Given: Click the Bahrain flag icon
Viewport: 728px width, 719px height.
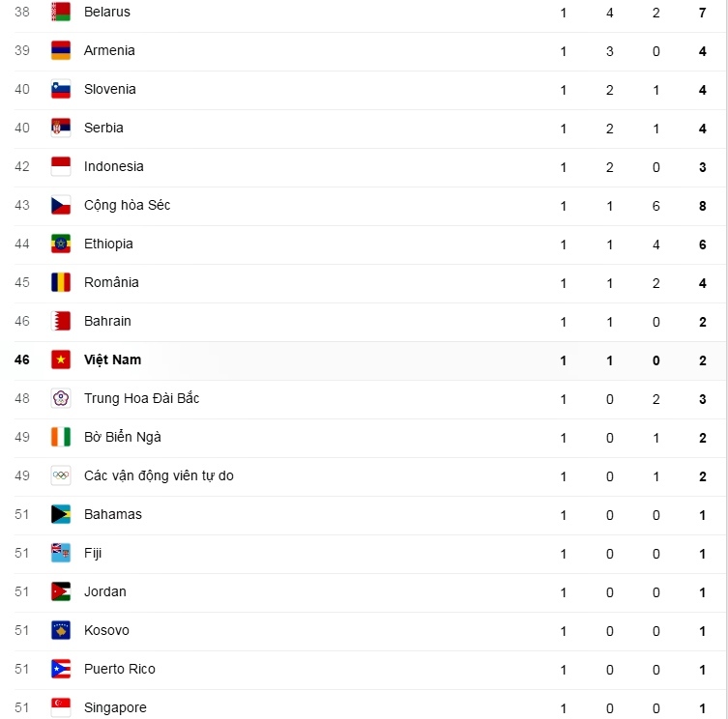Looking at the screenshot, I should [61, 321].
